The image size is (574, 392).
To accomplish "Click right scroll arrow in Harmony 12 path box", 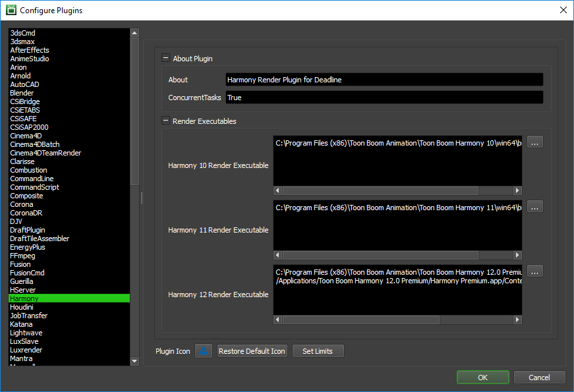I will pyautogui.click(x=517, y=320).
